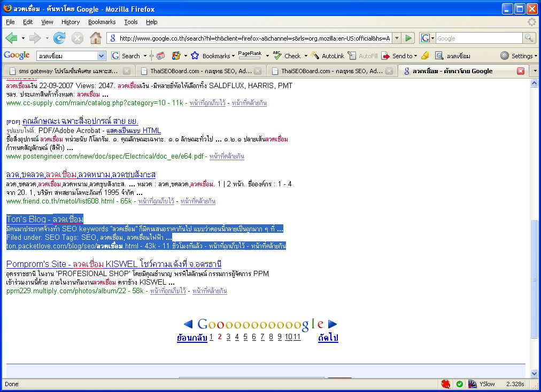Open the Back button history dropdown arrow
Screen dimensions: 541x392
coord(23,38)
